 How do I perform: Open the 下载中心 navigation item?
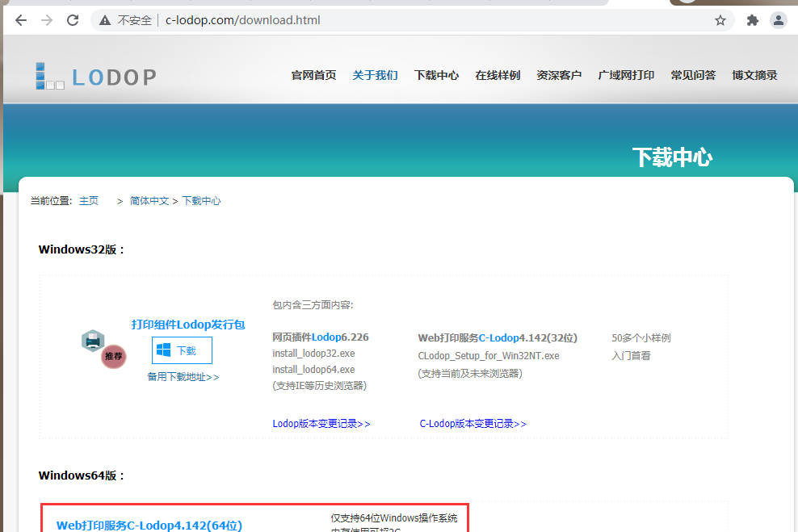pyautogui.click(x=436, y=75)
